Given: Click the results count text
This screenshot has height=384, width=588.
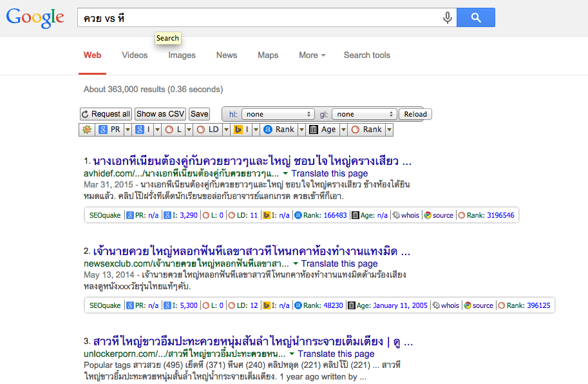Looking at the screenshot, I should click(x=153, y=90).
